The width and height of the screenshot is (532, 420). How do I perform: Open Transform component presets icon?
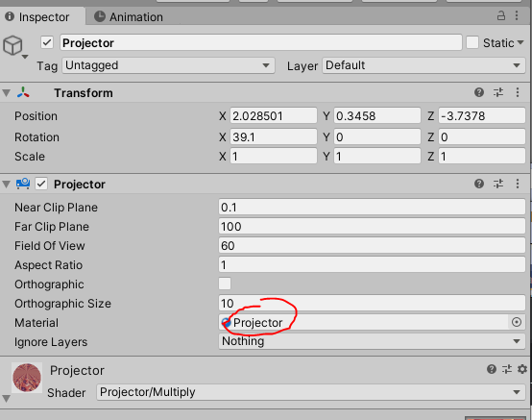(498, 92)
